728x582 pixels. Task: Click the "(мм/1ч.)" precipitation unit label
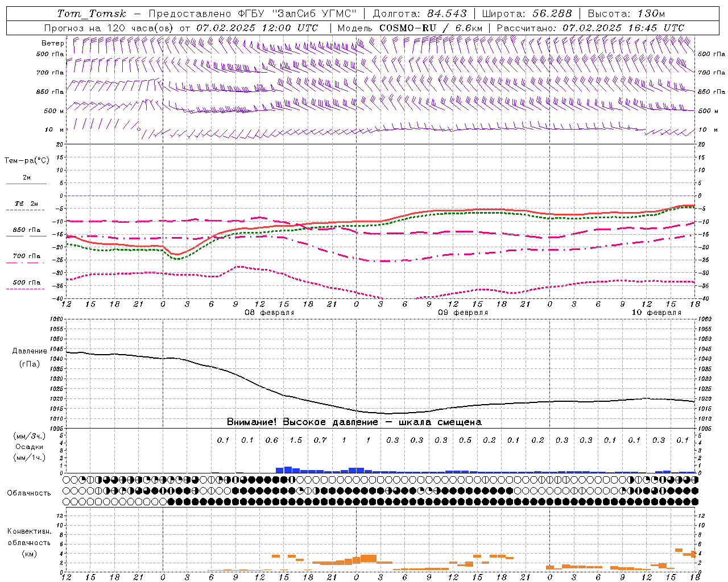pyautogui.click(x=30, y=458)
